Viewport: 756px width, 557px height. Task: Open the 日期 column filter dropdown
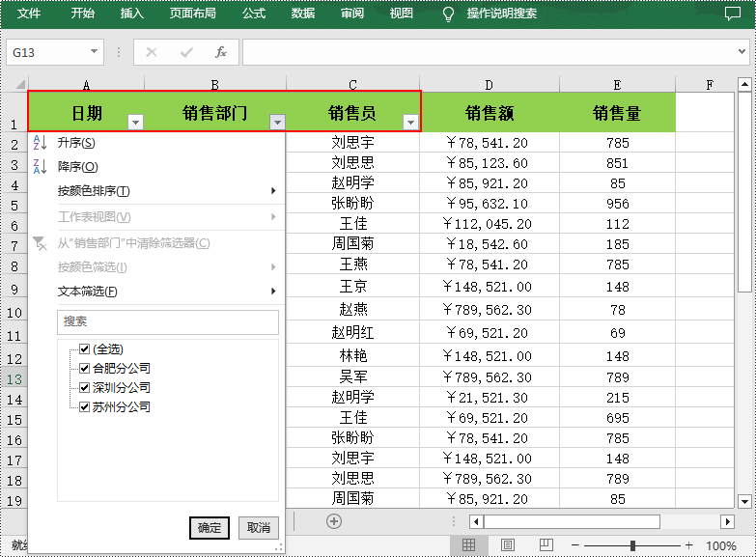[135, 123]
